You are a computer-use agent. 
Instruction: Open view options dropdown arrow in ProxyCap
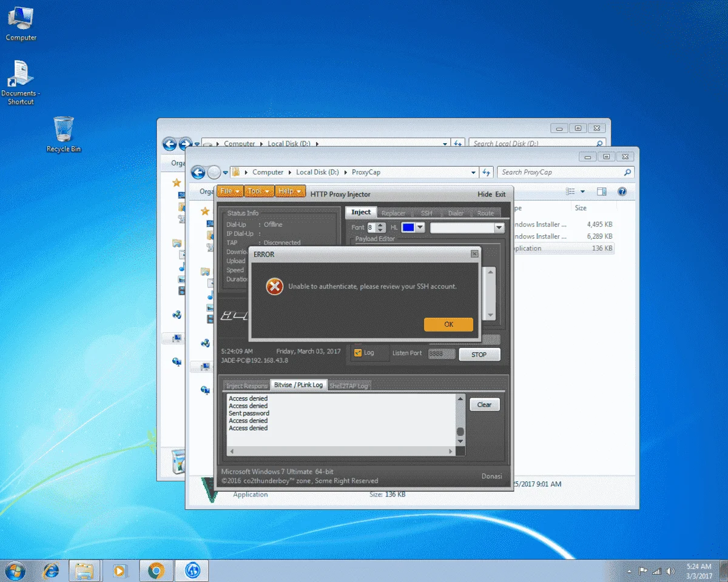[x=583, y=192]
